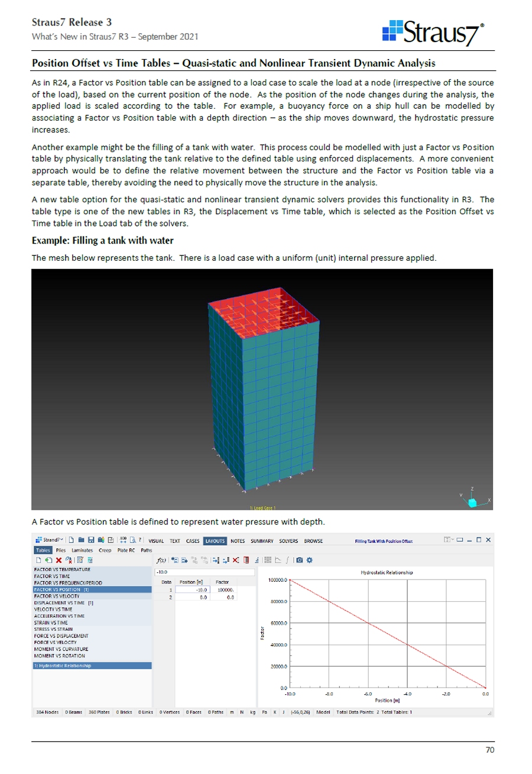The image size is (532, 774).
Task: Click the Save file icon in toolbar
Action: 92,540
